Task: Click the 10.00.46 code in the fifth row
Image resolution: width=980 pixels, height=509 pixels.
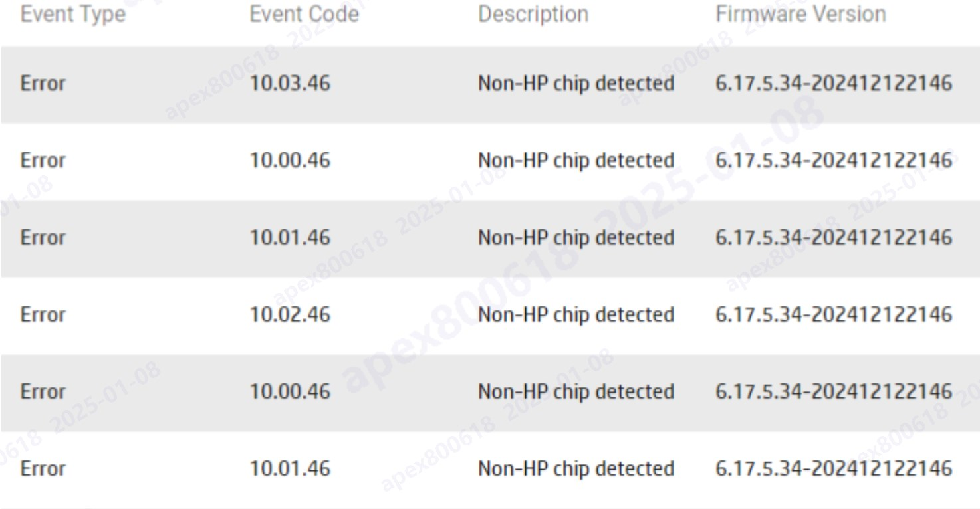Action: coord(290,391)
